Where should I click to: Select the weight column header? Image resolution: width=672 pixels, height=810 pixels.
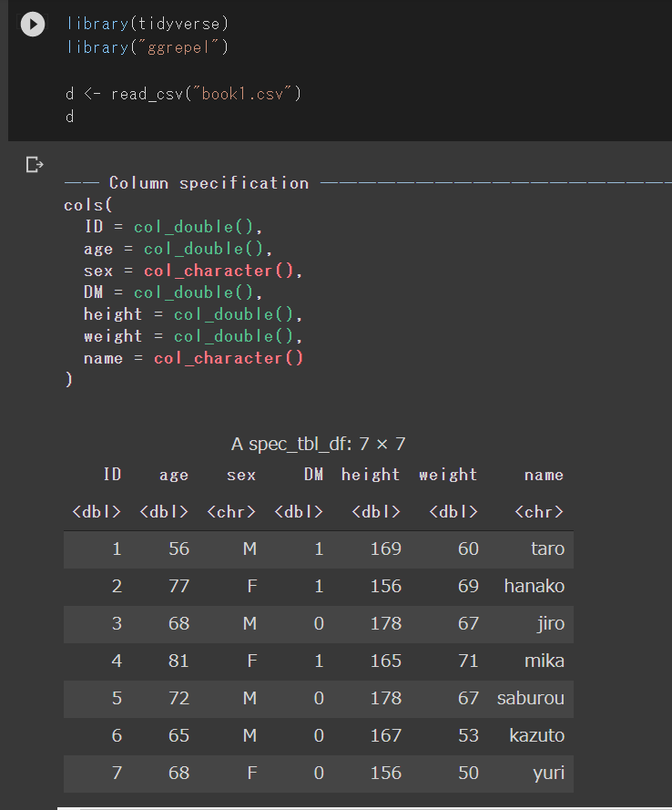point(448,475)
